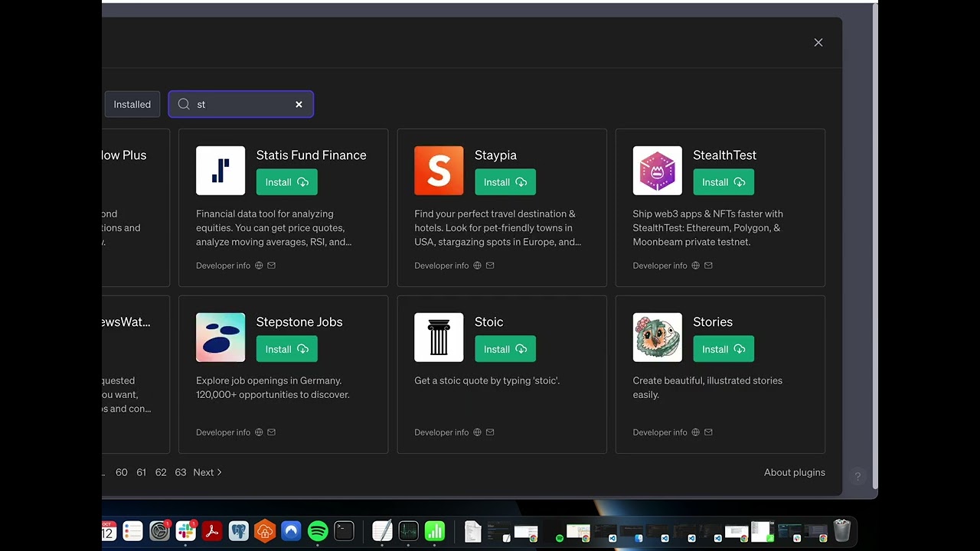Clear the plugin search text
This screenshot has width=980, height=551.
[x=299, y=104]
